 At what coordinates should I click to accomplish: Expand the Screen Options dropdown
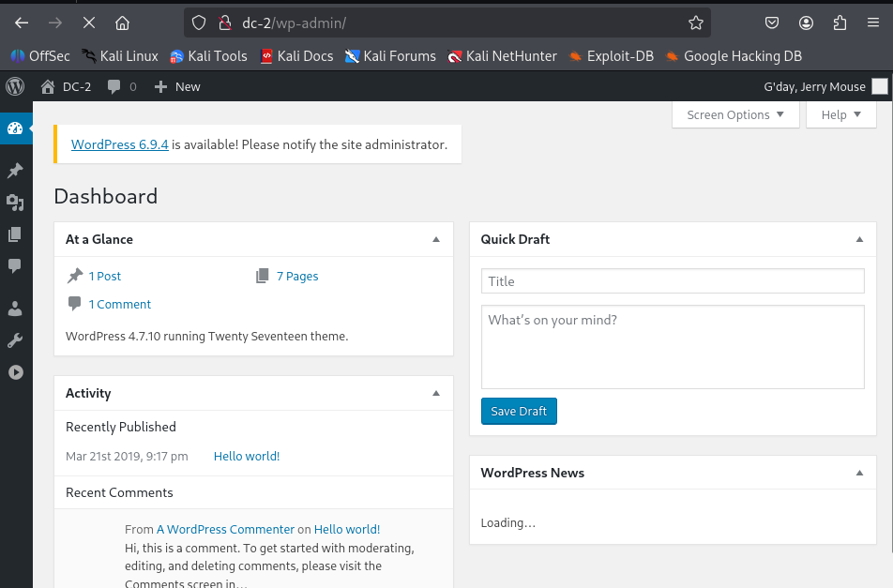(x=735, y=114)
